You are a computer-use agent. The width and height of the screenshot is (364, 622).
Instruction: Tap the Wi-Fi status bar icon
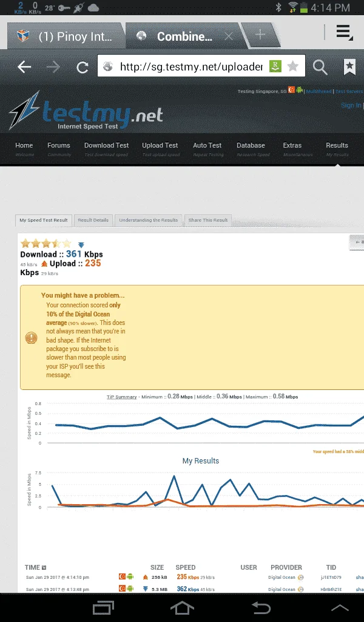pyautogui.click(x=292, y=7)
